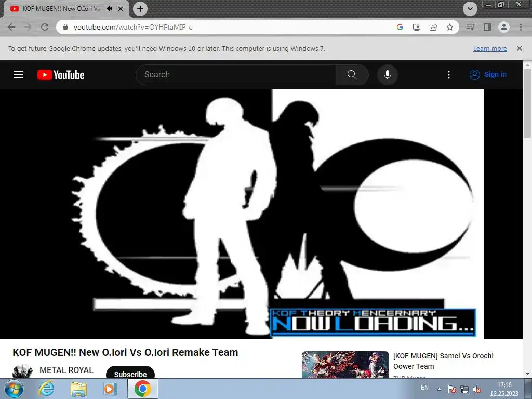Go to YouTube home via logo
Screen dimensions: 532x399
click(x=61, y=75)
